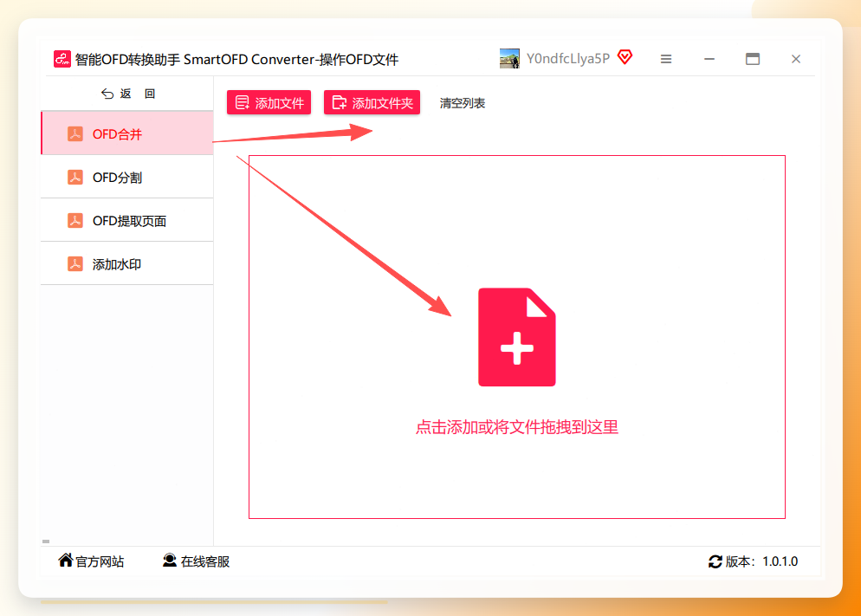This screenshot has height=616, width=861.
Task: Open 在线客服 support link
Action: [x=196, y=561]
